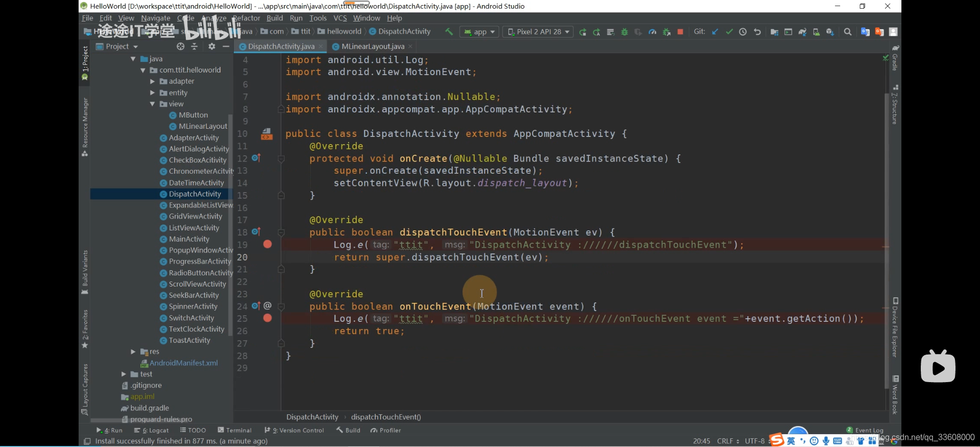Expand the adapter package

[152, 81]
